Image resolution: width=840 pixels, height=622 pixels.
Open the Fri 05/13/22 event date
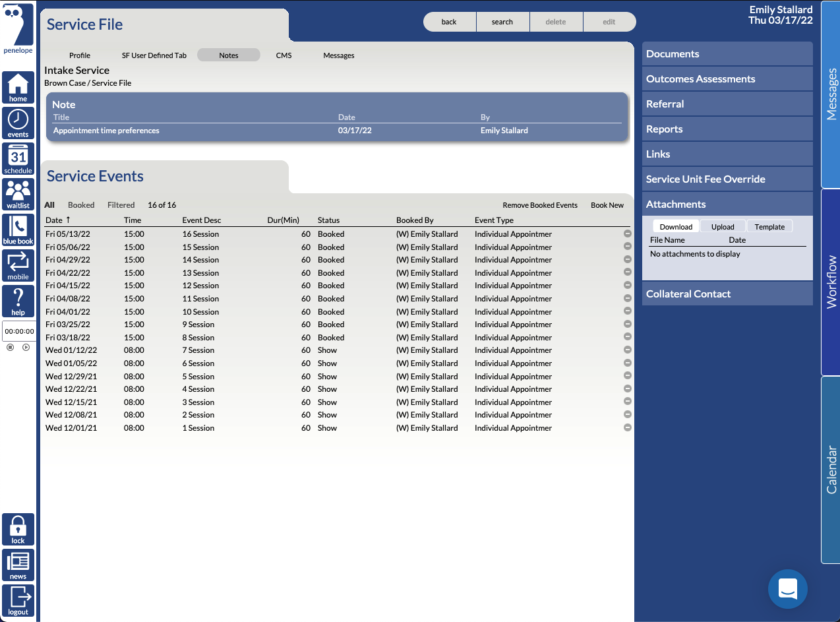(67, 234)
